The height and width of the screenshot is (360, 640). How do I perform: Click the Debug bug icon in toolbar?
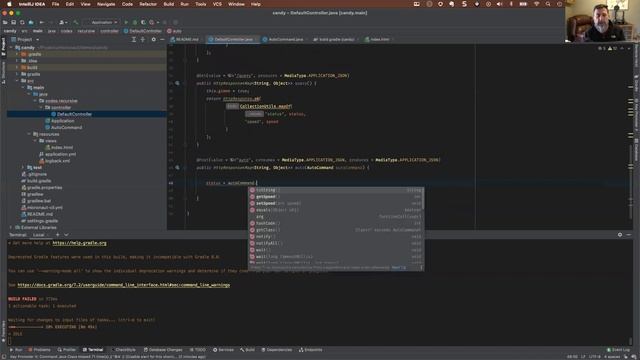(x=135, y=22)
